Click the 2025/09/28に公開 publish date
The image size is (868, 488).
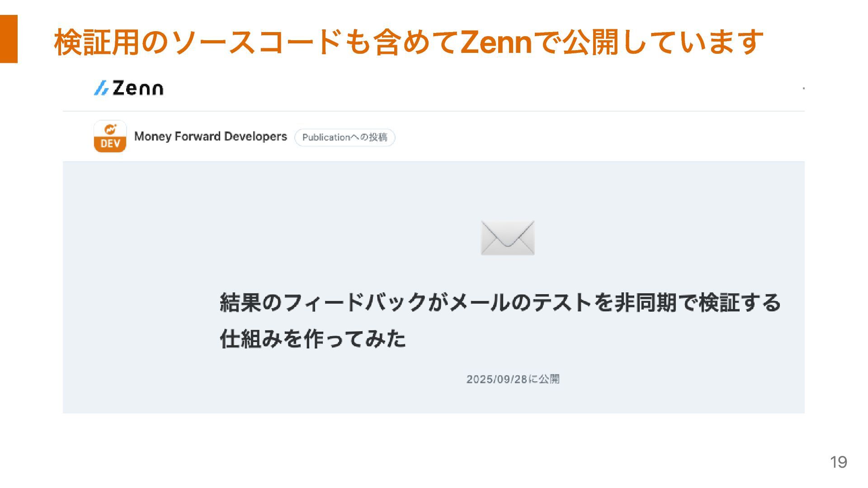point(513,379)
